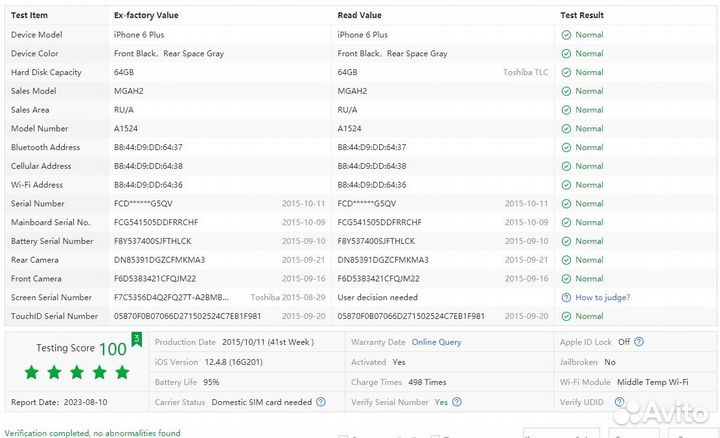720x438 pixels.
Task: Select the ex-factory MGAH2 sales model value
Action: pos(129,91)
